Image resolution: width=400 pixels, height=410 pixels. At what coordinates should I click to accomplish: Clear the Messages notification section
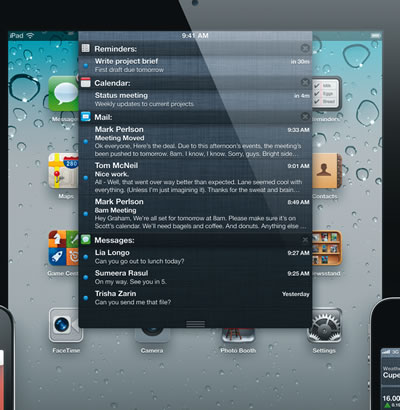[x=305, y=240]
